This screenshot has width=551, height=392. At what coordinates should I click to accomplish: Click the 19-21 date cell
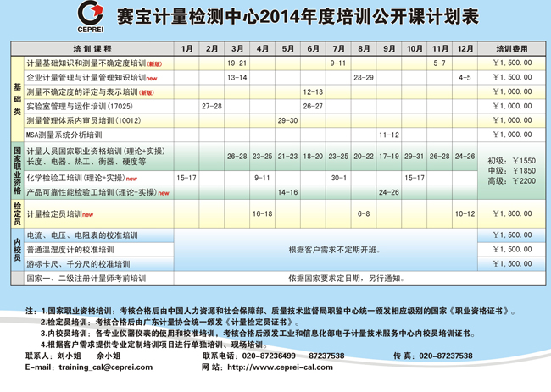(237, 63)
